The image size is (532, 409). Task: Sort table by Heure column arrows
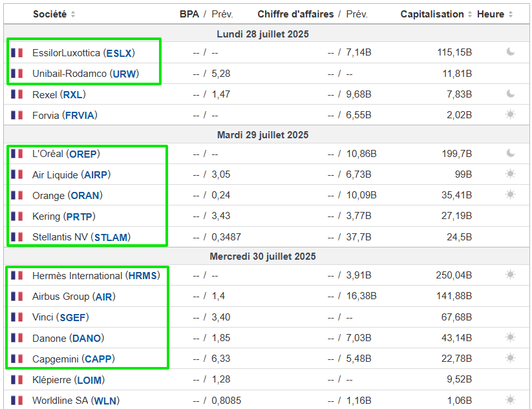511,14
